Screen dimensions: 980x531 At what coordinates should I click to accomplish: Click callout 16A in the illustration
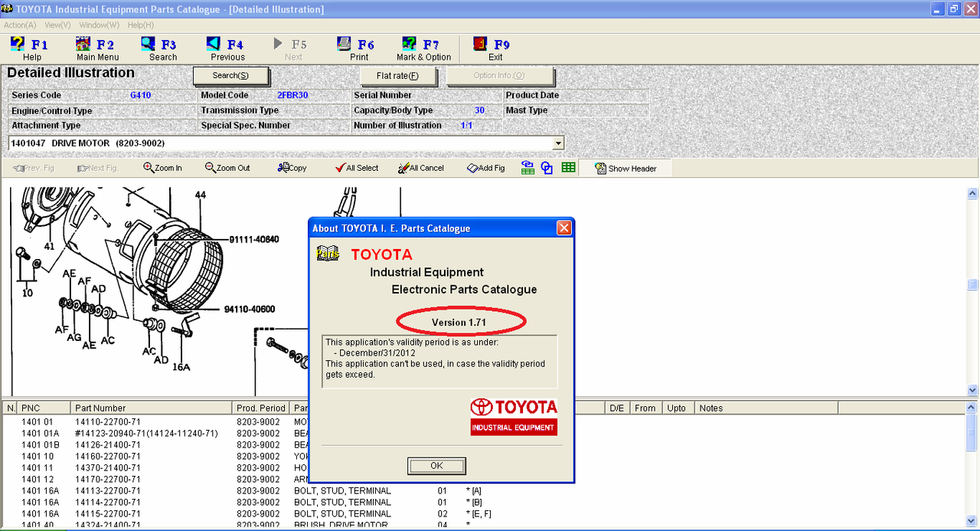coord(181,367)
